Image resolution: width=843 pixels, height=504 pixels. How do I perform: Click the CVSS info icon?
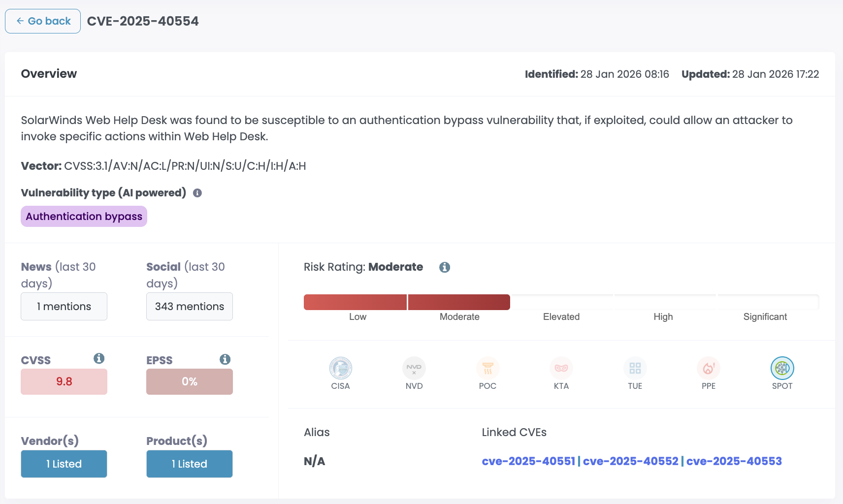(x=99, y=358)
